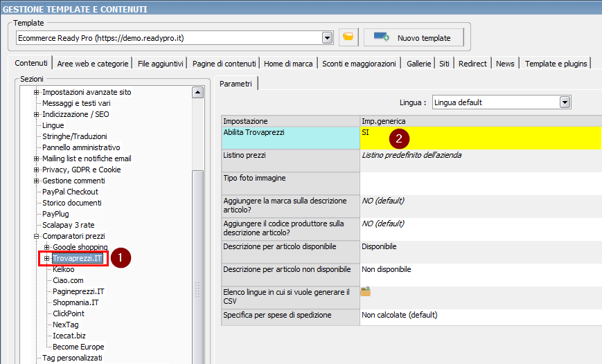Viewport: 602px width, 364px height.
Task: Select the PayPal Checkout item
Action: pos(70,192)
